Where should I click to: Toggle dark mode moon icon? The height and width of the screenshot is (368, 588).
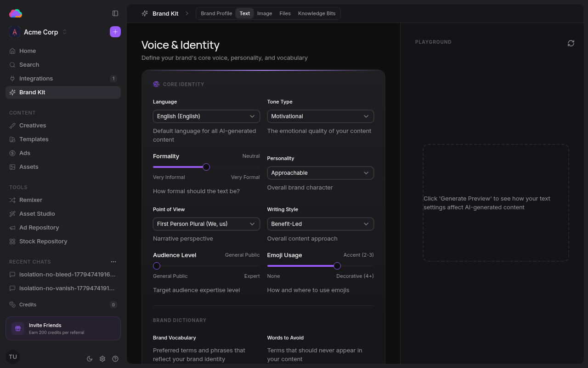[x=90, y=359]
